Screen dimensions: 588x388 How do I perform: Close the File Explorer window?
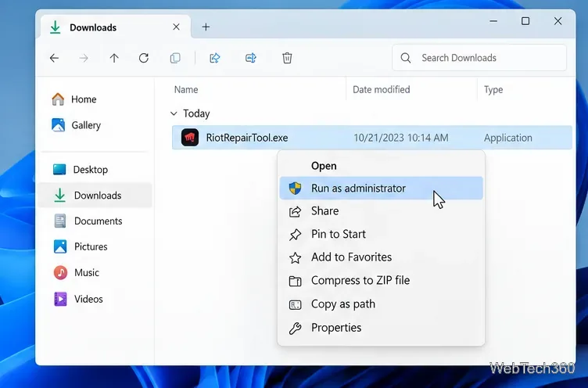click(x=558, y=21)
